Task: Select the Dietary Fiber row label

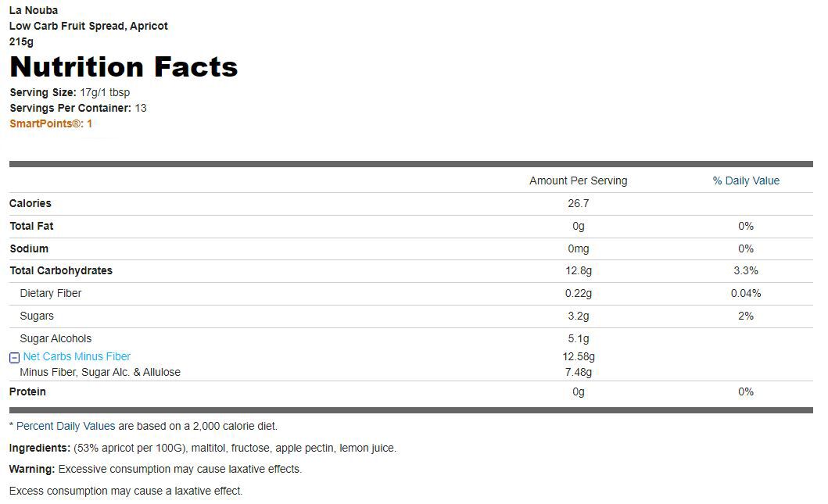Action: tap(51, 293)
